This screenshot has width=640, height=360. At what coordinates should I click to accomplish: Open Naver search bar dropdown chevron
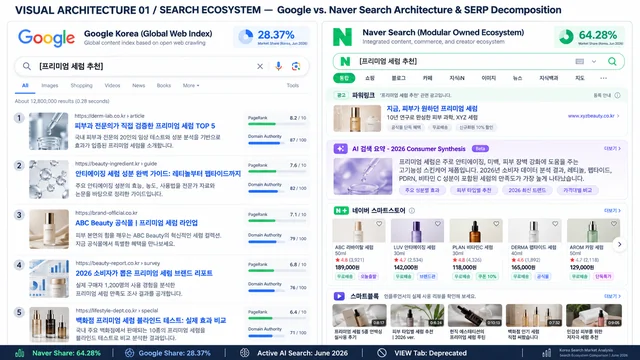(x=594, y=62)
